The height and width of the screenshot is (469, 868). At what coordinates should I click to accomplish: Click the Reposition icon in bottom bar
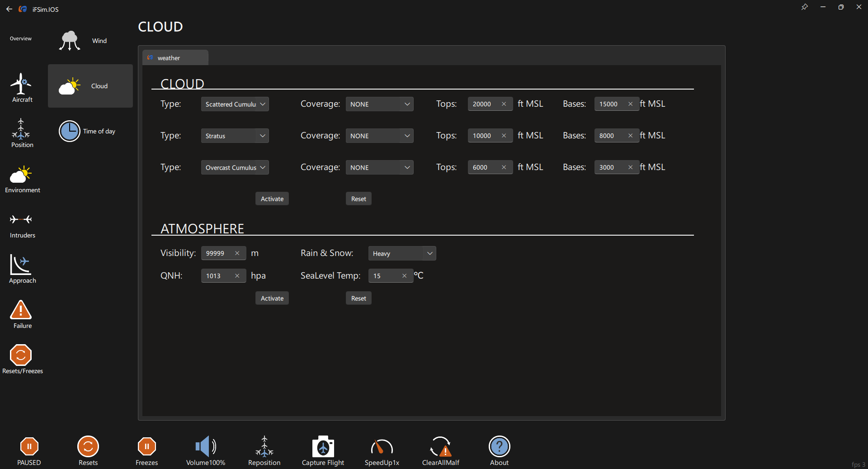(264, 448)
